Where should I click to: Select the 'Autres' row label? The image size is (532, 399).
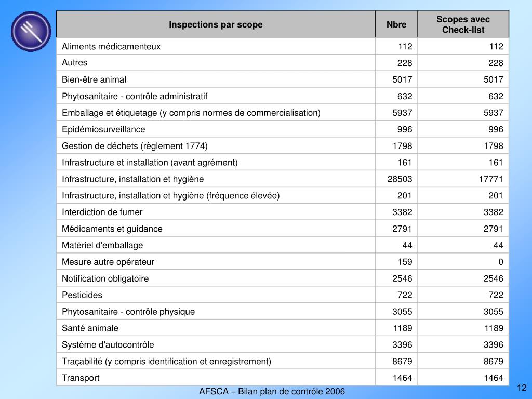point(74,63)
